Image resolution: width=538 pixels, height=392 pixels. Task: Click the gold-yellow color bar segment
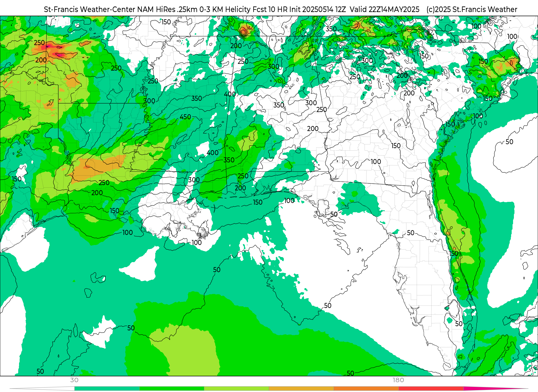click(301, 389)
